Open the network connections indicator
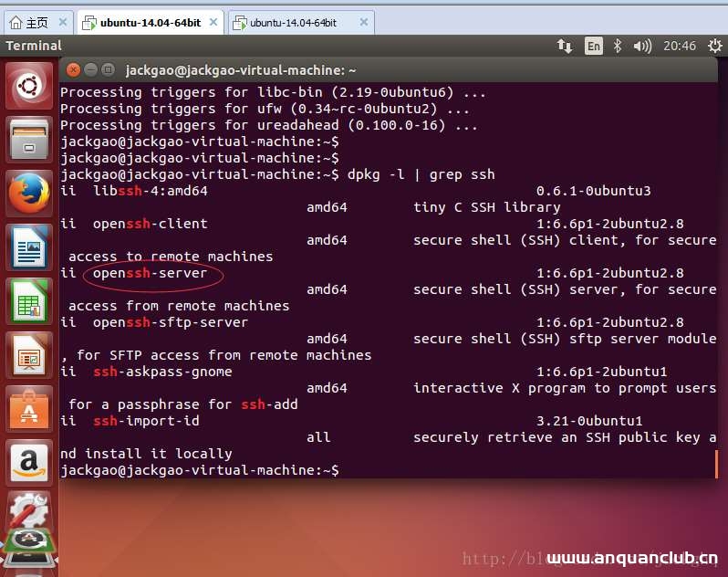 tap(565, 46)
